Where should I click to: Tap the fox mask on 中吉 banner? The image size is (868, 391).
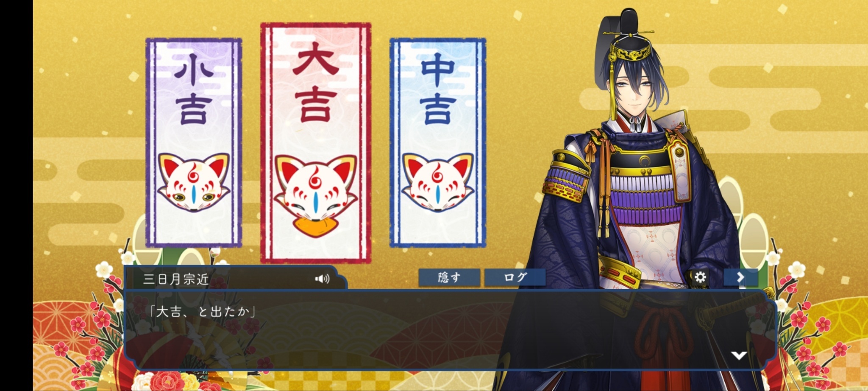438,182
